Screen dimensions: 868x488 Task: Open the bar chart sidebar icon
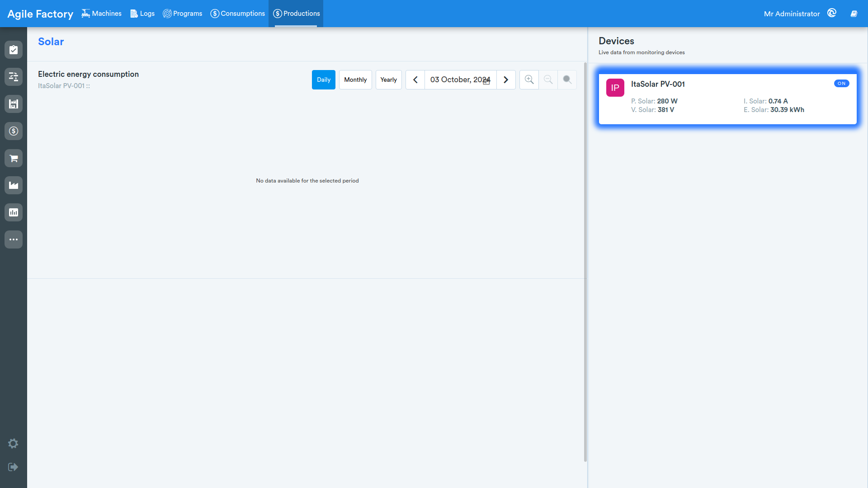(14, 212)
